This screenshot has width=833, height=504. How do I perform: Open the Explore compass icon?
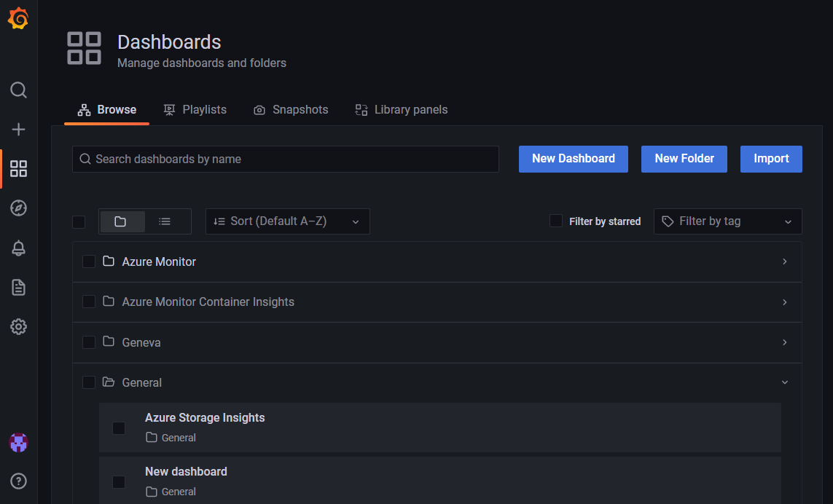[x=19, y=208]
